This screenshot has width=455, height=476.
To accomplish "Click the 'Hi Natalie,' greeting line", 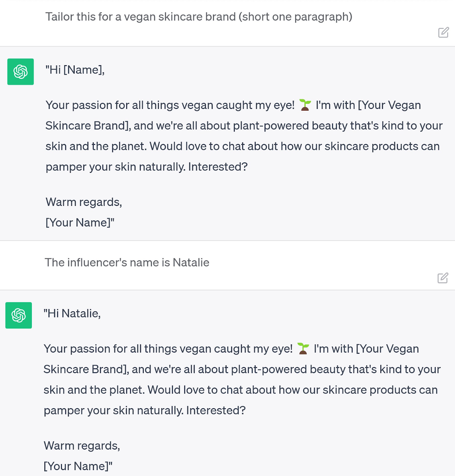I will pyautogui.click(x=72, y=313).
